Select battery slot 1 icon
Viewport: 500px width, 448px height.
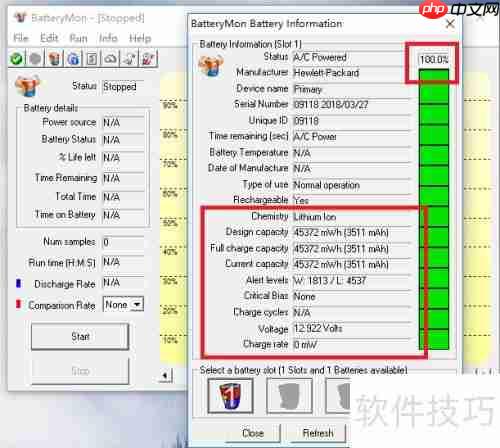click(x=230, y=396)
